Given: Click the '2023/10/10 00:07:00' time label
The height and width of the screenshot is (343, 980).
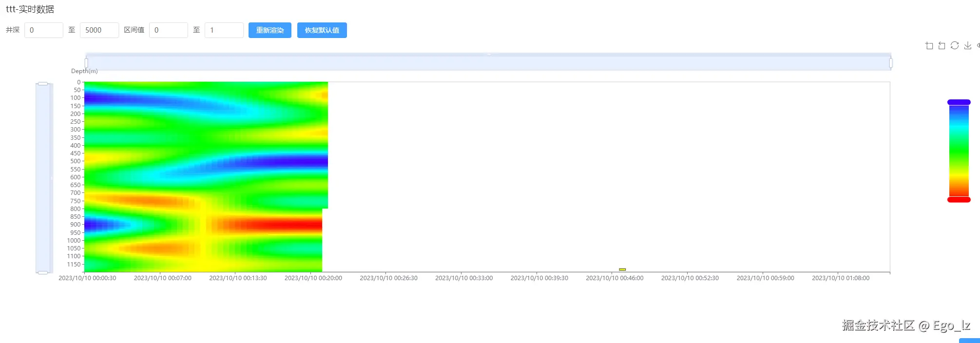Looking at the screenshot, I should [163, 278].
